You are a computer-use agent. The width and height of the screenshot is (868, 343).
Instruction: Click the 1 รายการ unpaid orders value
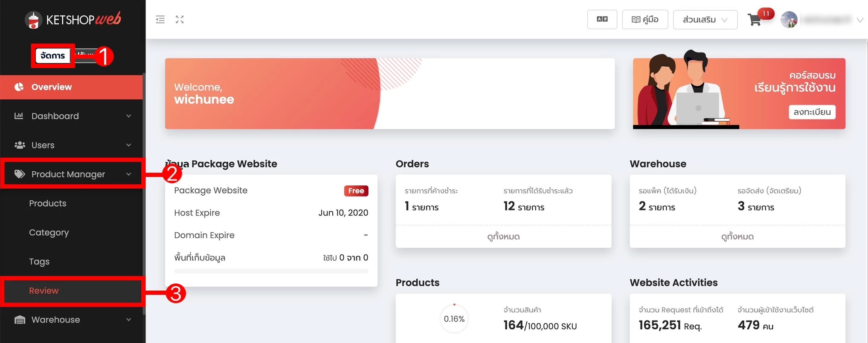pyautogui.click(x=422, y=207)
